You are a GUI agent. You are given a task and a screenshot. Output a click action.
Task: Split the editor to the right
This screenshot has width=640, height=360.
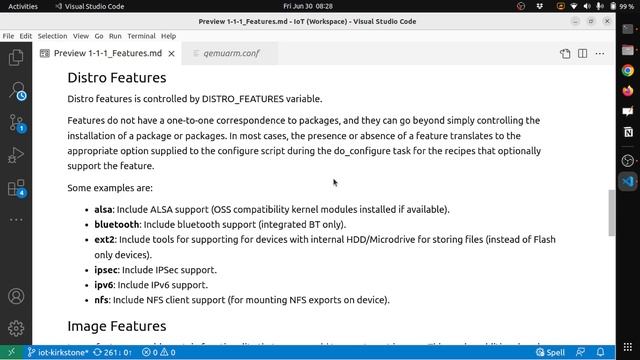(582, 53)
